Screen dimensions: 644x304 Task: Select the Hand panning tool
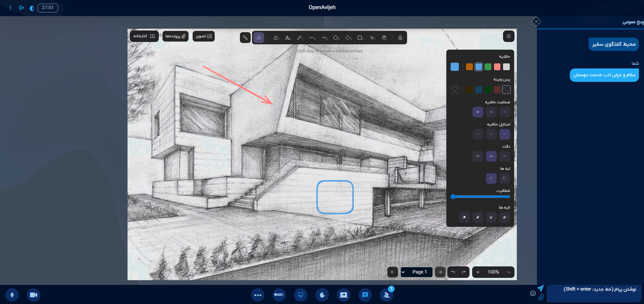pos(384,38)
